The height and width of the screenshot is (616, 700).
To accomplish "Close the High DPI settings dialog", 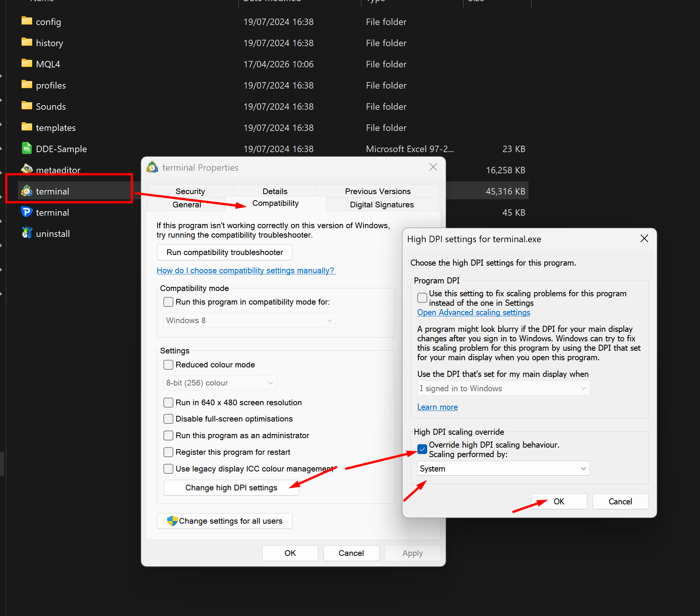I will pyautogui.click(x=644, y=238).
